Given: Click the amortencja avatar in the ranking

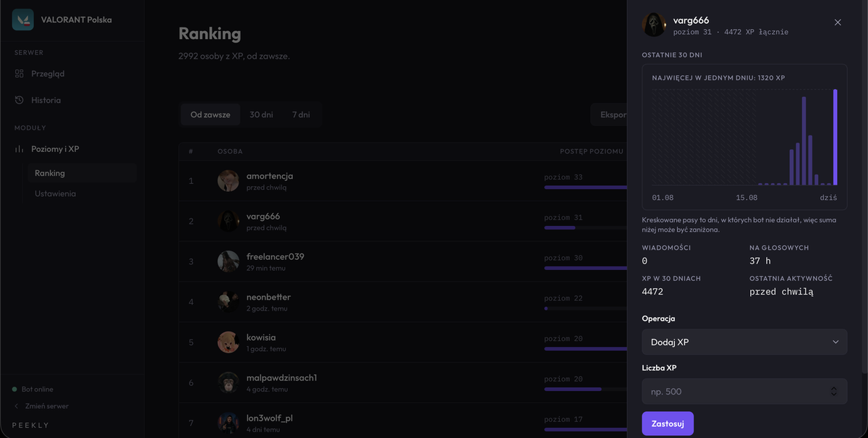Looking at the screenshot, I should pos(229,180).
